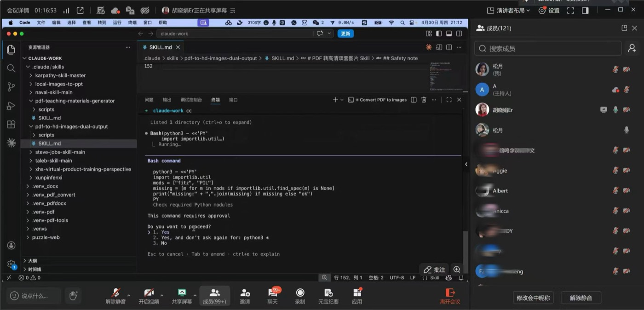Collapse the CLAUDE-WORK root folder

click(25, 58)
